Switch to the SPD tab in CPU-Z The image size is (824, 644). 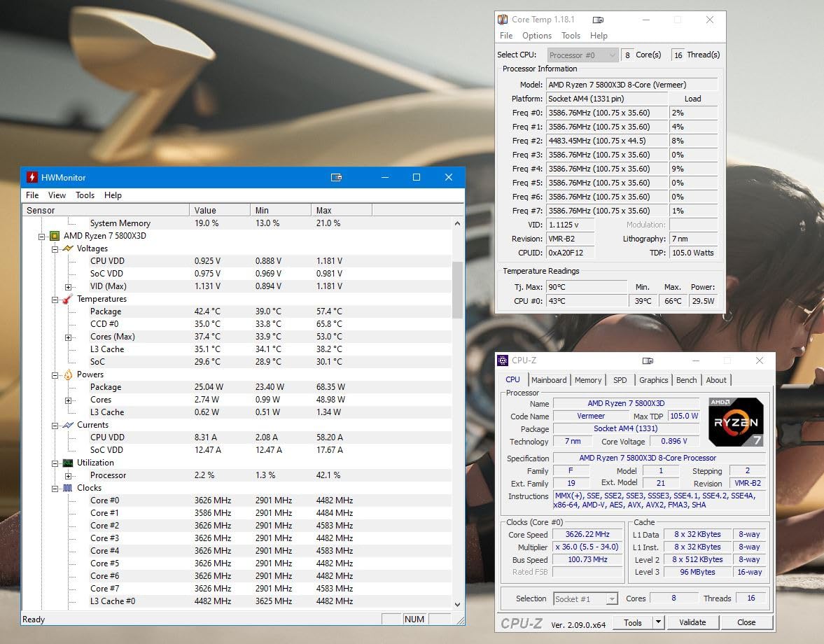(620, 380)
